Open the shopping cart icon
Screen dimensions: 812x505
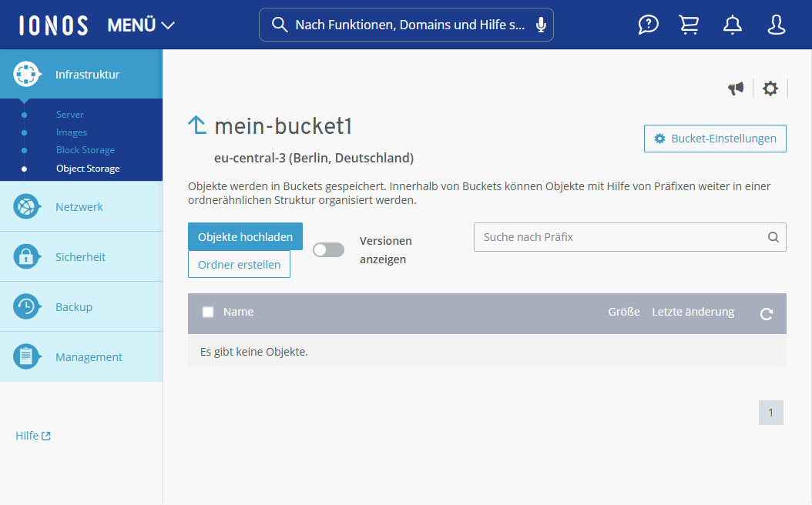(689, 24)
